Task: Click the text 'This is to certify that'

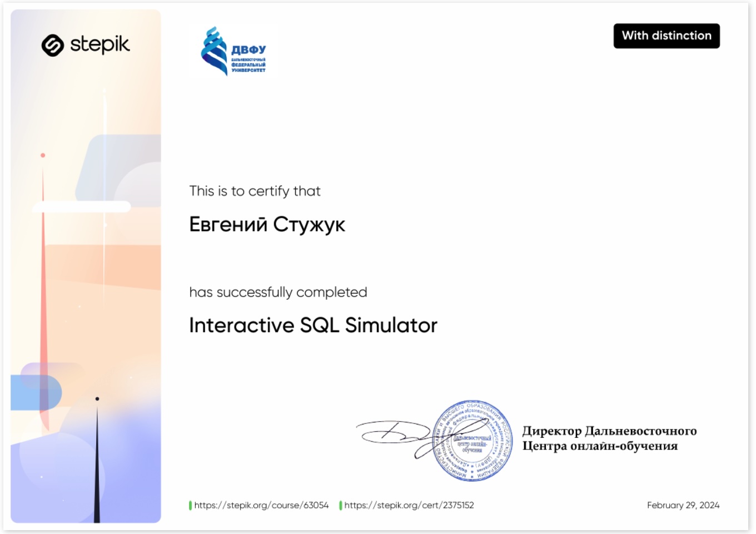Action: click(255, 191)
